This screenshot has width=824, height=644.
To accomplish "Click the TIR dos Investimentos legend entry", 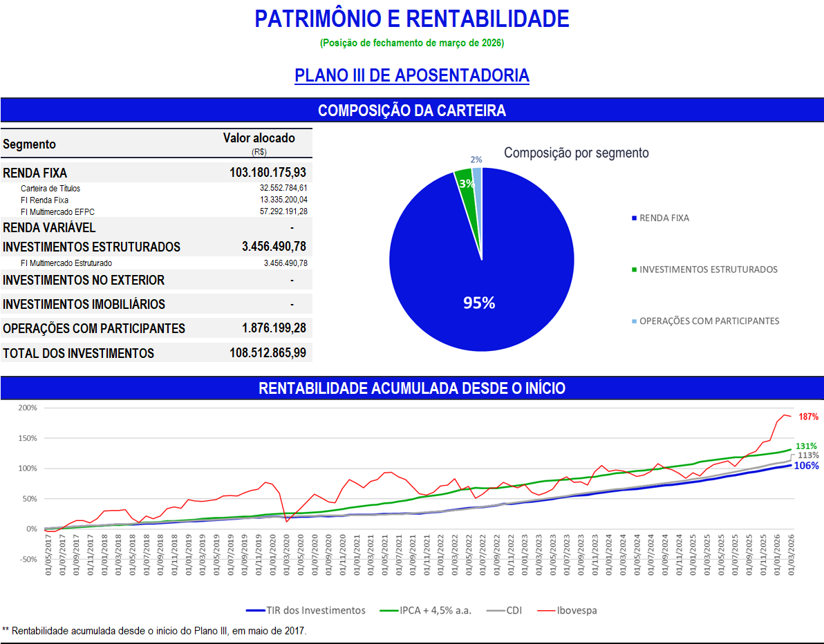I will coord(306,610).
